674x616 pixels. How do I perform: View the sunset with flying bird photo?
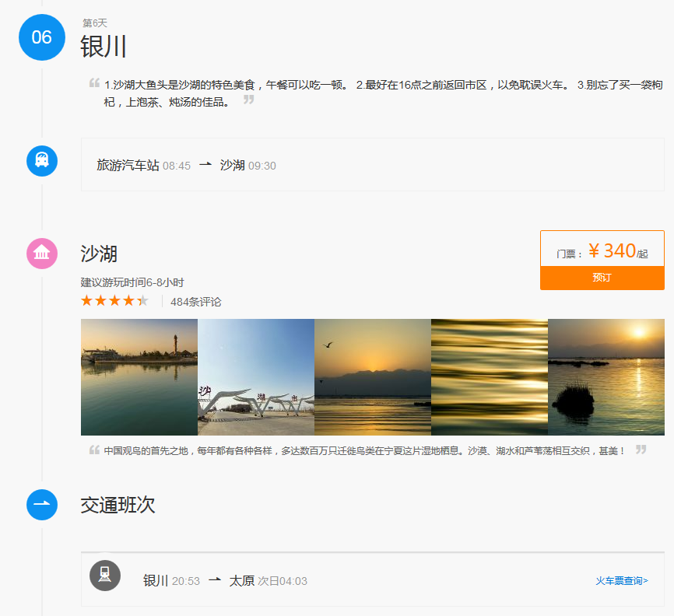coord(373,376)
